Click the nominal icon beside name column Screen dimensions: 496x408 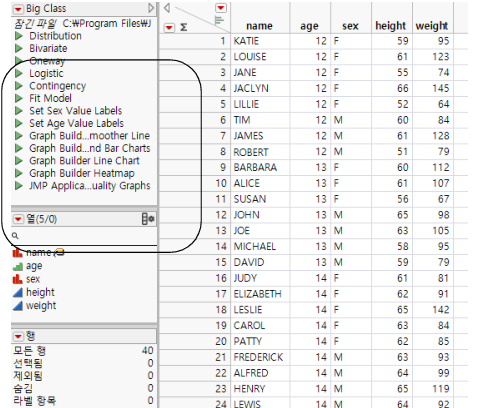18,253
